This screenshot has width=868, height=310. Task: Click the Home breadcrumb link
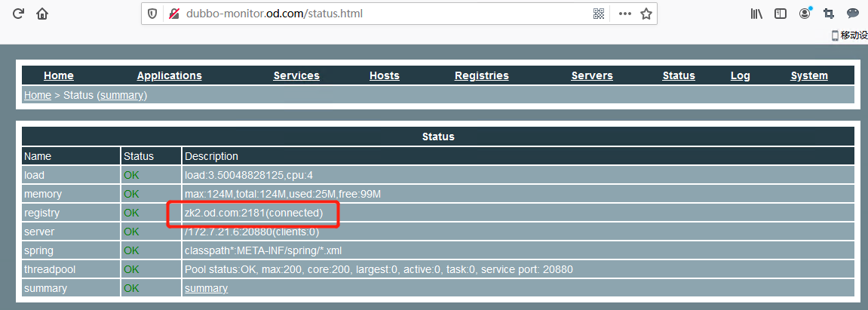(37, 95)
